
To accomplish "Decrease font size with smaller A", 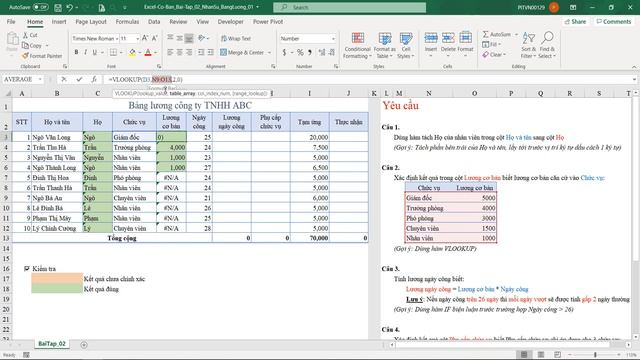I will coord(155,38).
